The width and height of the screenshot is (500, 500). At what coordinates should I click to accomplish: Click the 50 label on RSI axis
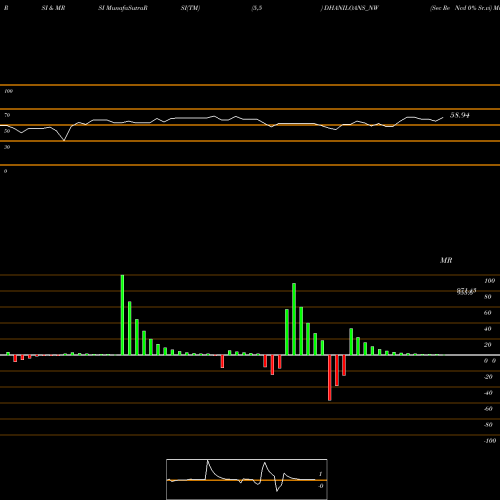pyautogui.click(x=7, y=131)
